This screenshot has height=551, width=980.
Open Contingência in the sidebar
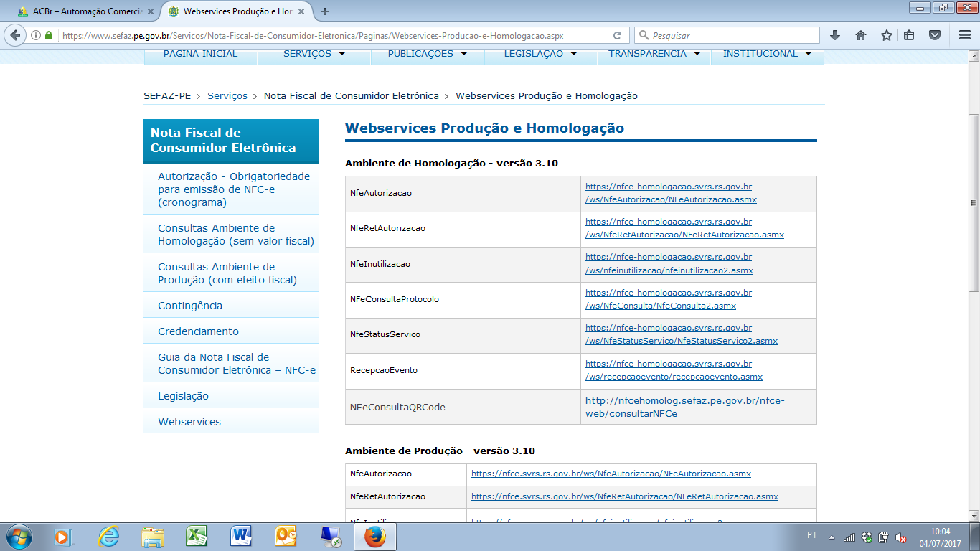click(x=190, y=306)
